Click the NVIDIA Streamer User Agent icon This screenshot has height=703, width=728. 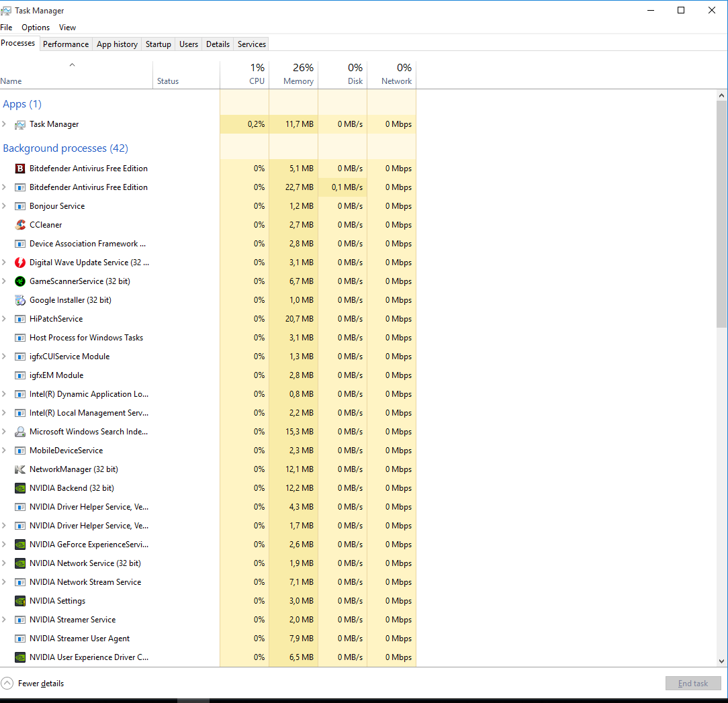(x=20, y=639)
